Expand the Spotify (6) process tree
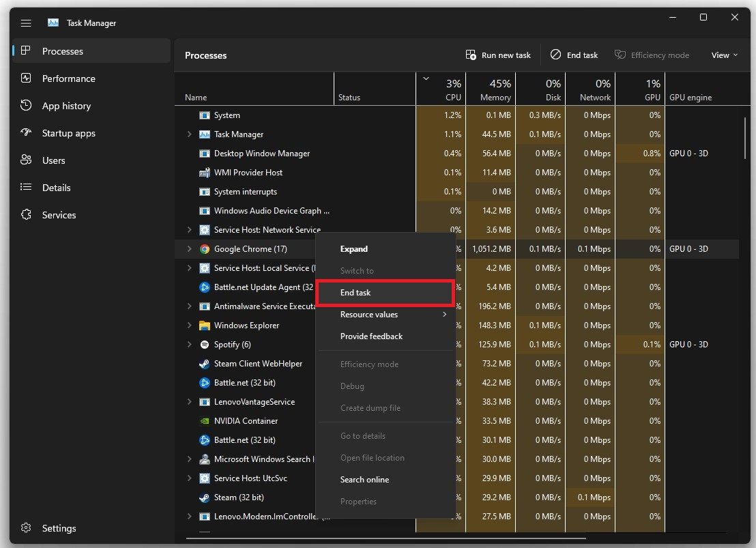This screenshot has width=756, height=548. (x=189, y=345)
